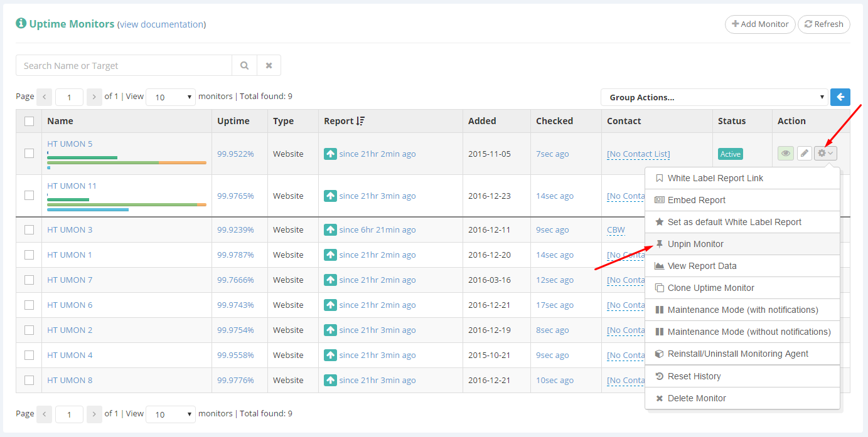Screen dimensions: 868x437
Task: Open the view documentation link
Action: 161,24
